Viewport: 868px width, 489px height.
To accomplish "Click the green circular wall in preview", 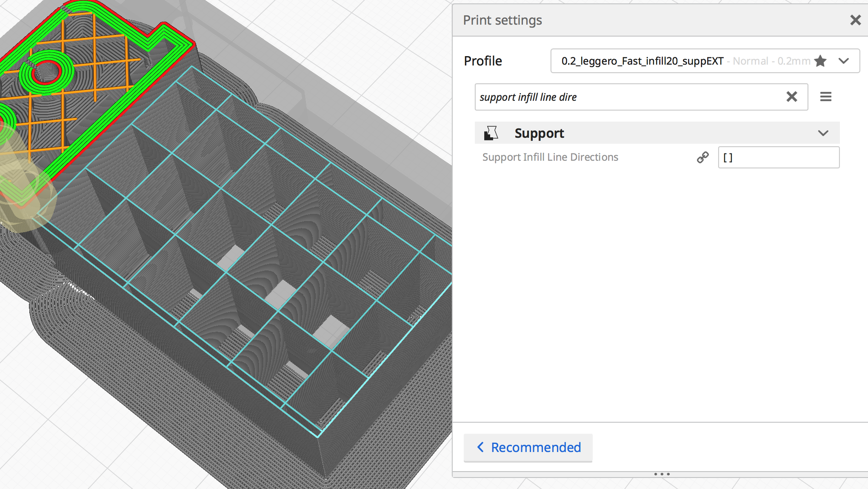I will coord(46,87).
